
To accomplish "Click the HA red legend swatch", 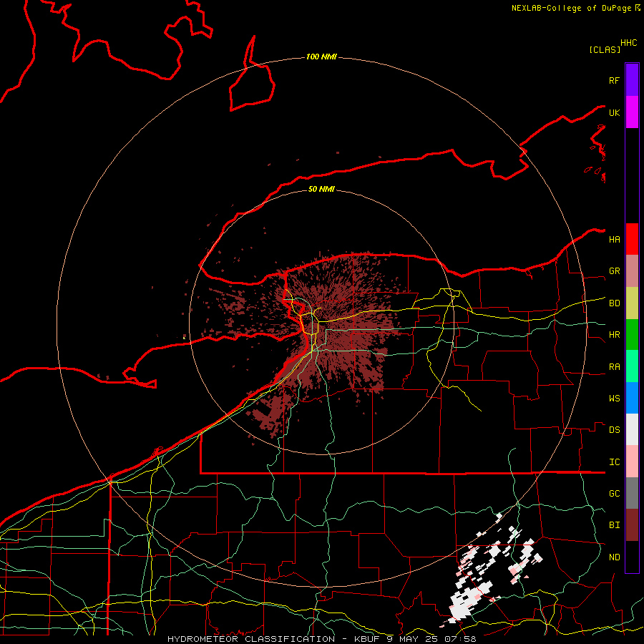I will (632, 239).
